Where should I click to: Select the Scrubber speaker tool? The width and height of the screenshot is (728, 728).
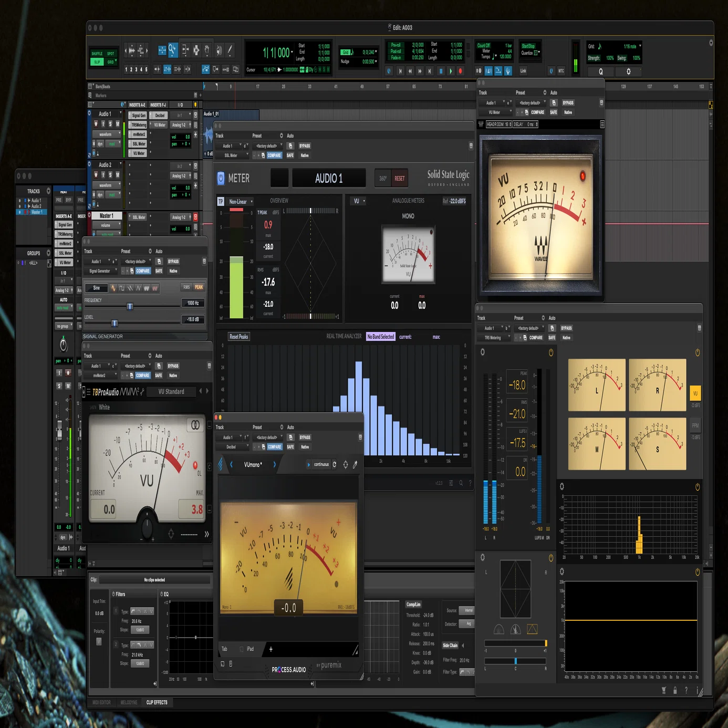[x=219, y=50]
